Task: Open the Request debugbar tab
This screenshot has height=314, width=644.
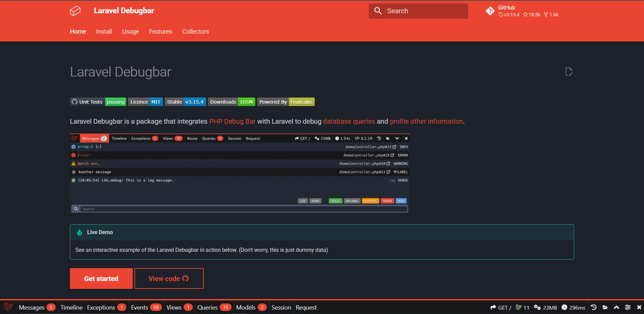Action: (x=306, y=307)
